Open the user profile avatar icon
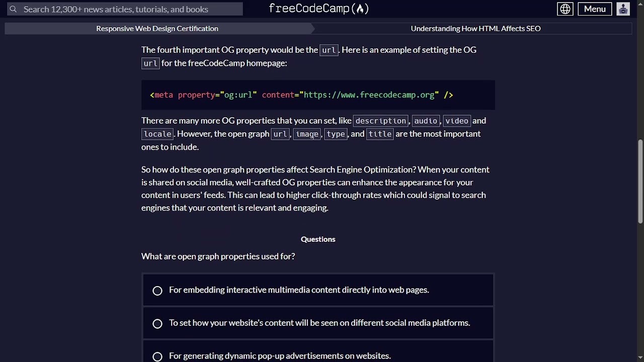Viewport: 644px width, 362px height. 623,9
